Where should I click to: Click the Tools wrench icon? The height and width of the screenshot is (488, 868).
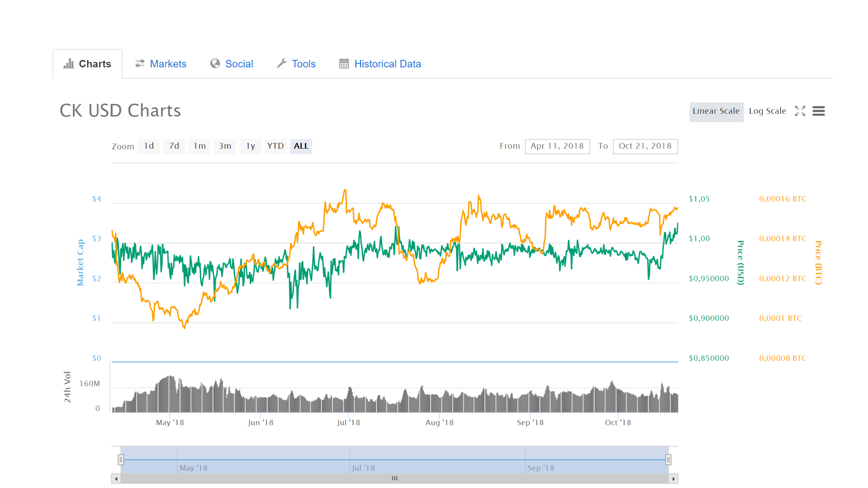281,64
